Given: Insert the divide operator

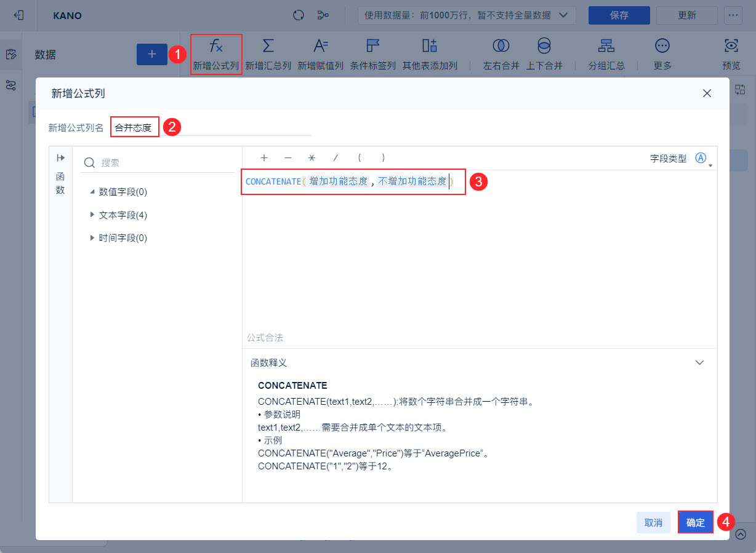Looking at the screenshot, I should click(x=336, y=158).
